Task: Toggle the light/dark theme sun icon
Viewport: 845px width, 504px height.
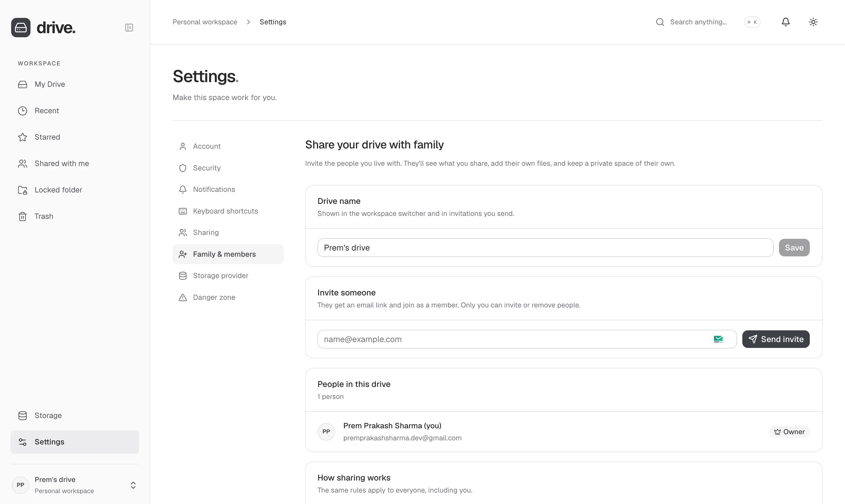Action: 813,22
